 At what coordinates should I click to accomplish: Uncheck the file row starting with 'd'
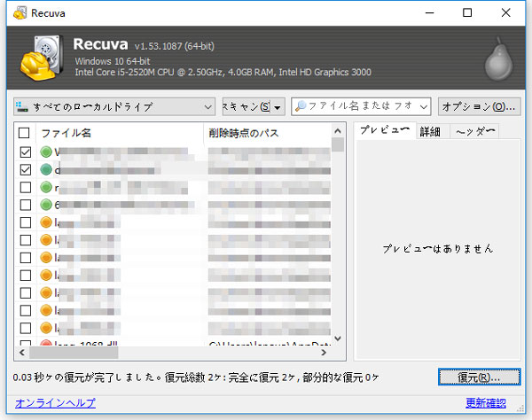(x=26, y=169)
